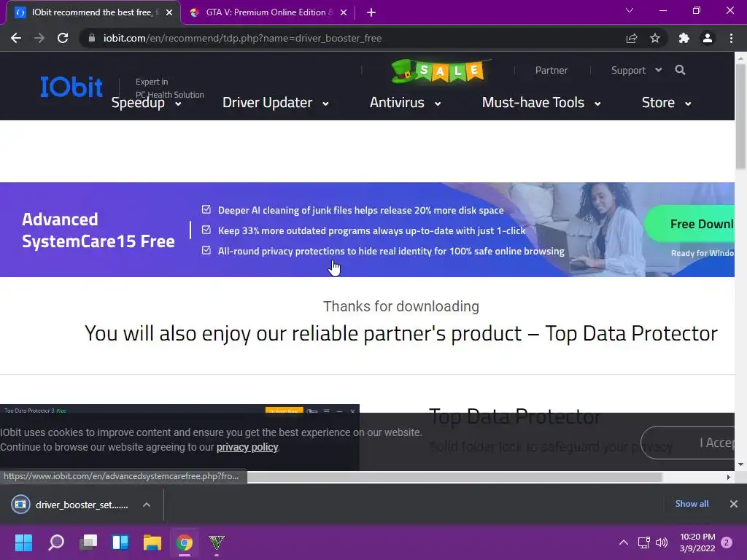Accept cookies with I Accept button
Screen dimensions: 747x560
[688, 443]
